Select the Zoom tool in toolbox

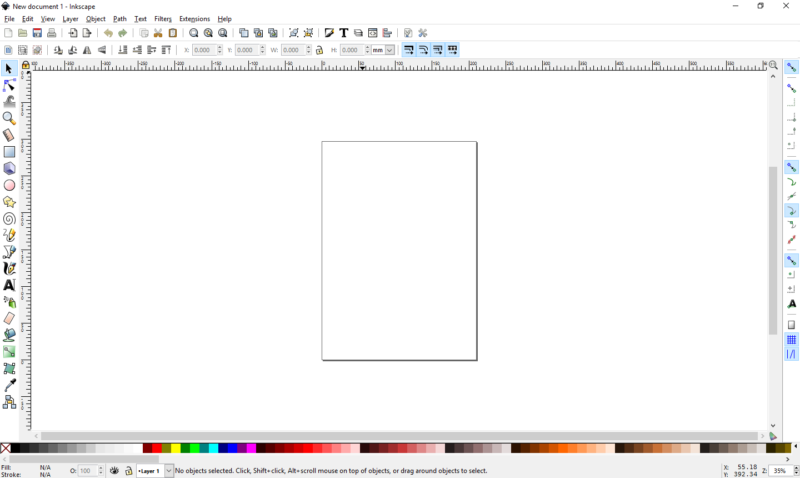pyautogui.click(x=9, y=118)
